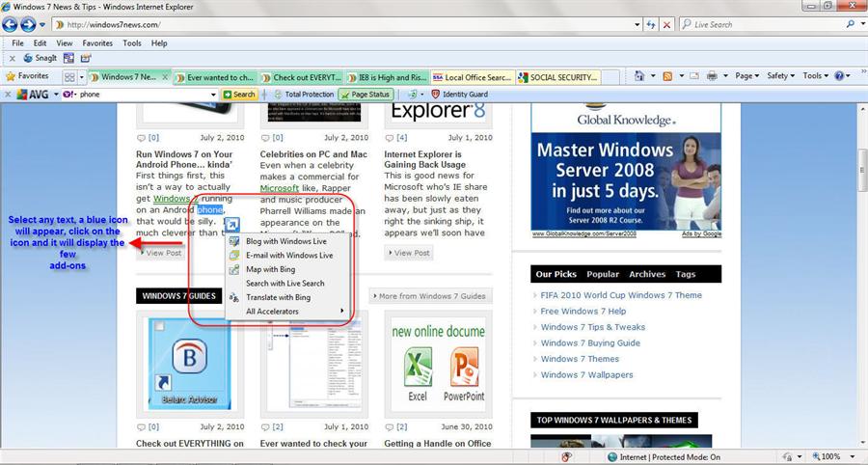The width and height of the screenshot is (868, 465).
Task: Click AVG Total Protection button
Action: click(x=304, y=95)
